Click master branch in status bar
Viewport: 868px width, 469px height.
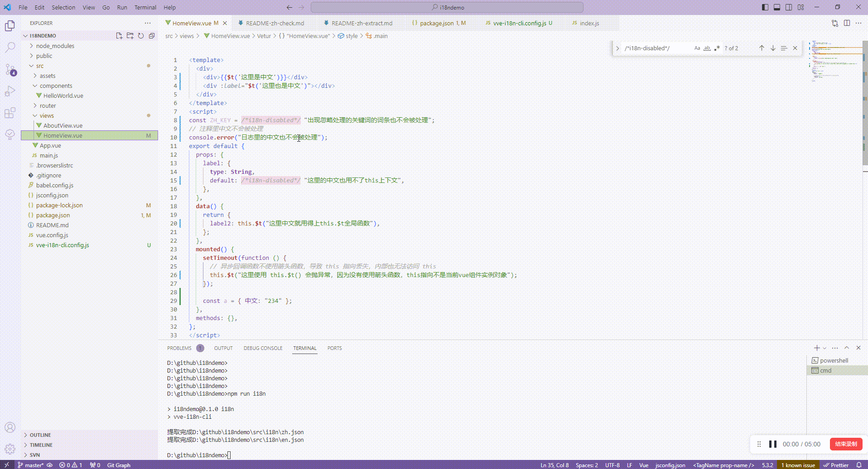(30, 465)
